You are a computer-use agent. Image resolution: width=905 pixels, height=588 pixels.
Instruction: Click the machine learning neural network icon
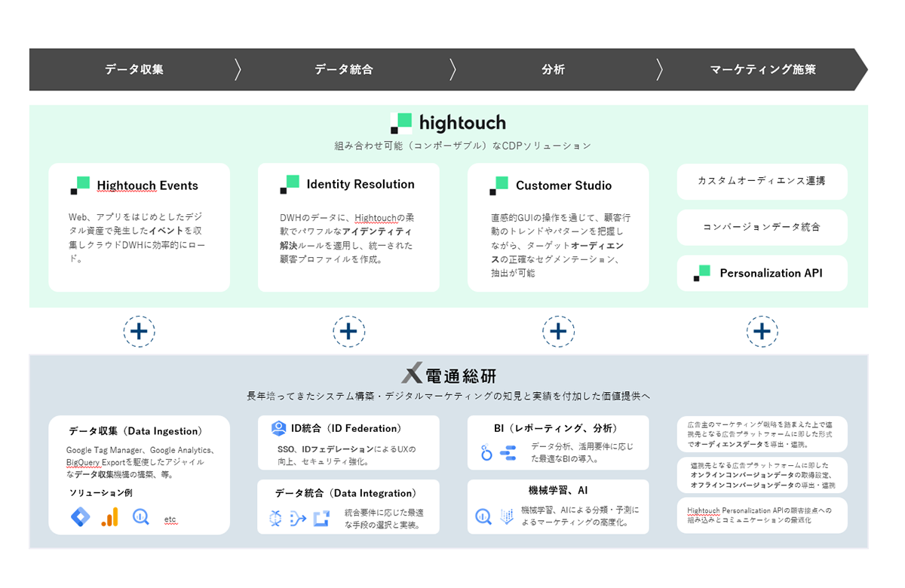point(506,514)
